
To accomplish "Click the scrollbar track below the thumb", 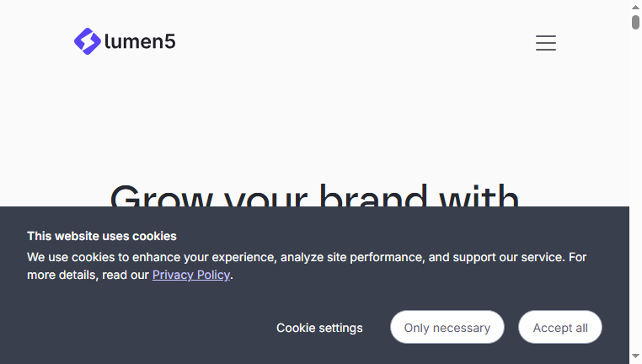I will [635, 185].
